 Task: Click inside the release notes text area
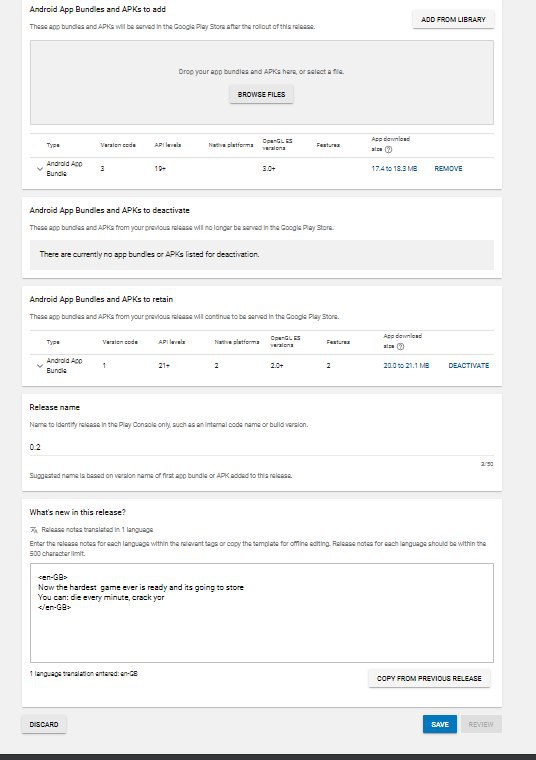(x=262, y=613)
